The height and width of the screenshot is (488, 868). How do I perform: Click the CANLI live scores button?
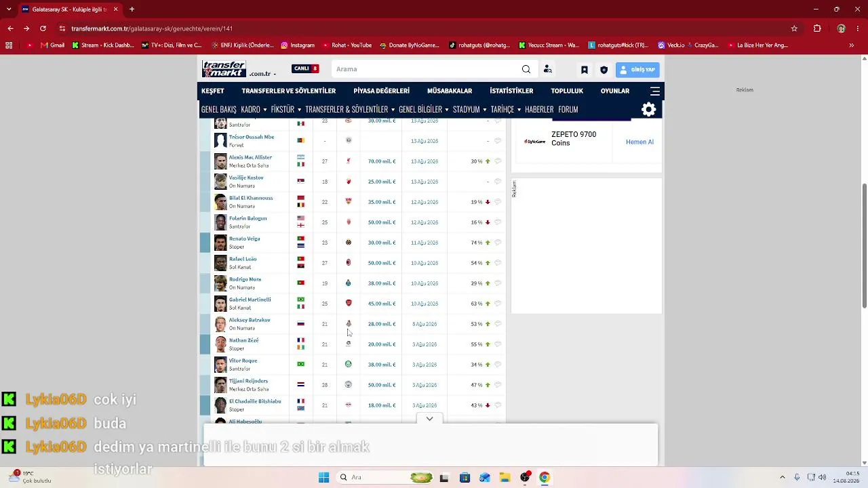pos(305,69)
